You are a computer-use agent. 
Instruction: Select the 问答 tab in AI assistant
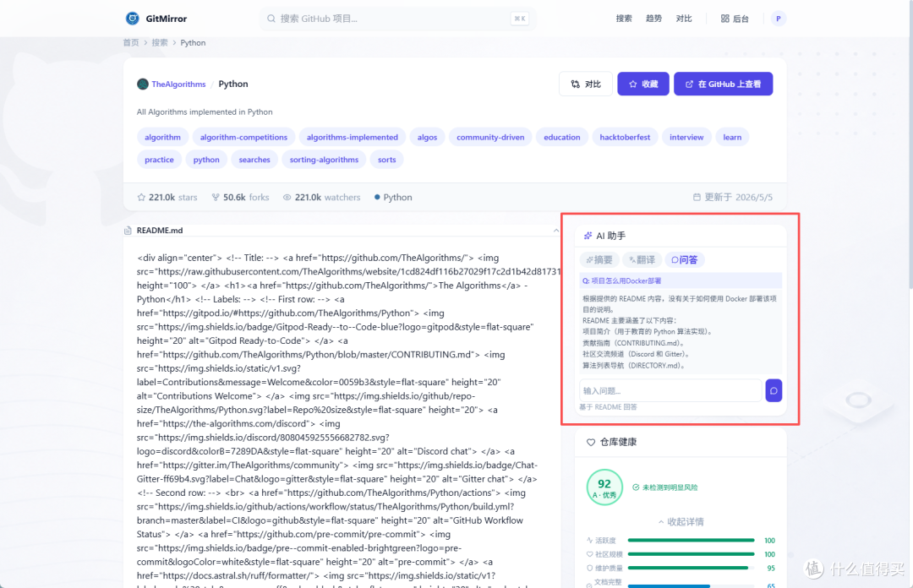point(684,259)
